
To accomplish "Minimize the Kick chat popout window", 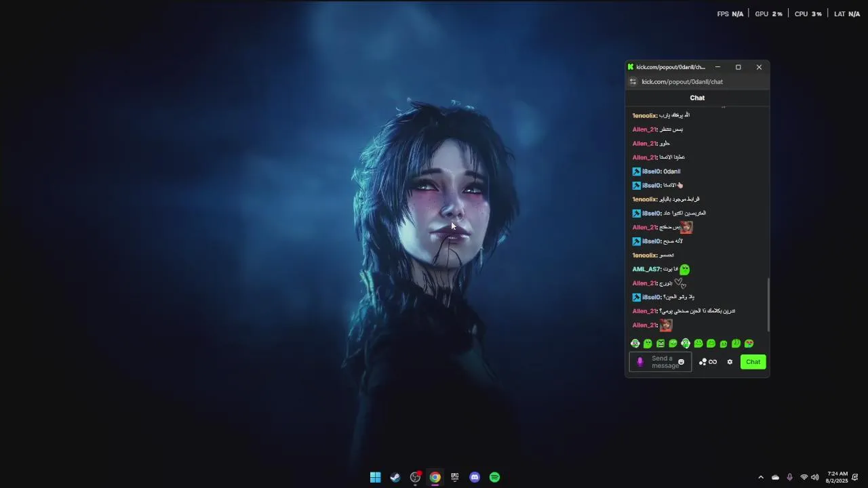I will pyautogui.click(x=717, y=67).
